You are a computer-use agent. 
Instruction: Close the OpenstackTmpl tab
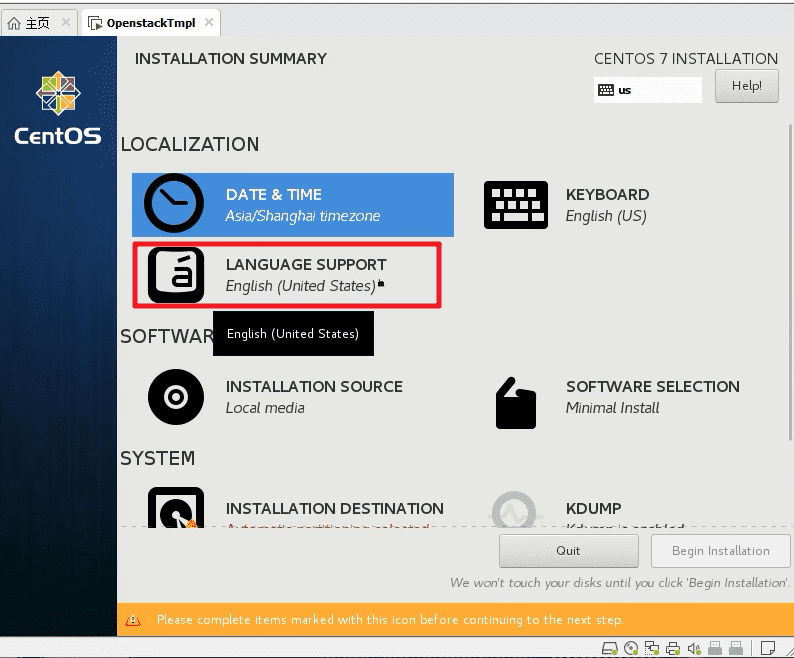pos(209,22)
